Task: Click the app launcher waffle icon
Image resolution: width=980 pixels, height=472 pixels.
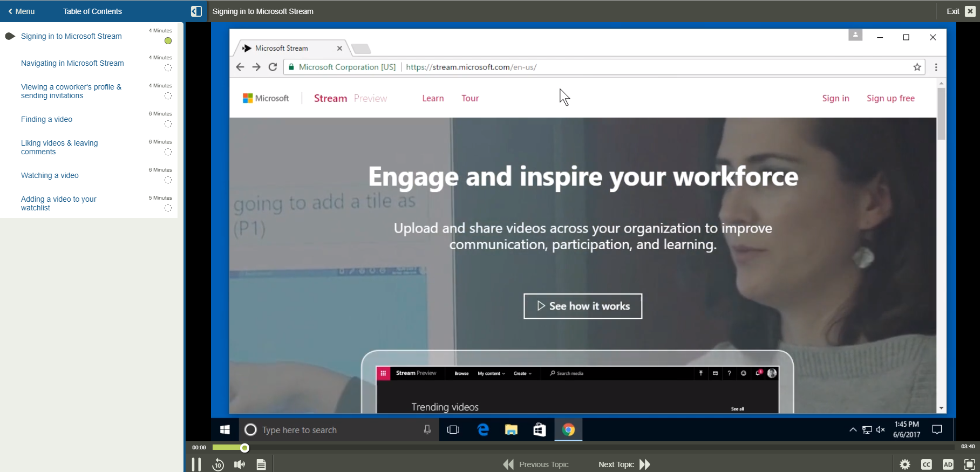Action: point(383,373)
